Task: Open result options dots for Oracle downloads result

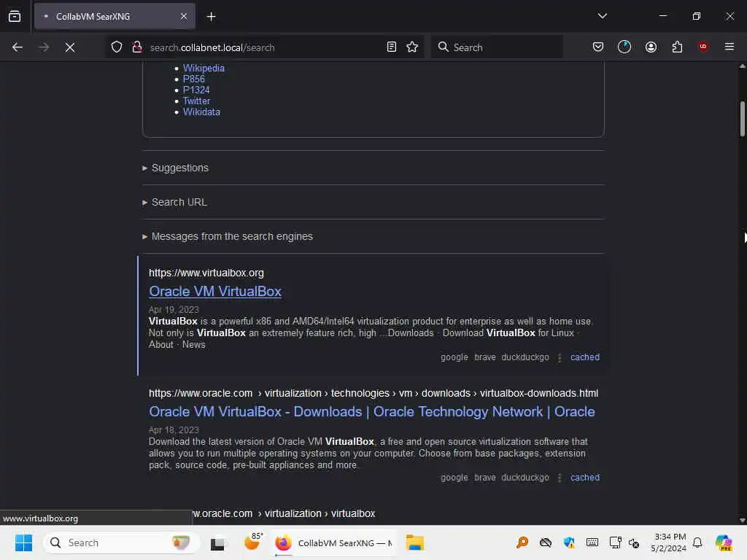Action: point(560,478)
